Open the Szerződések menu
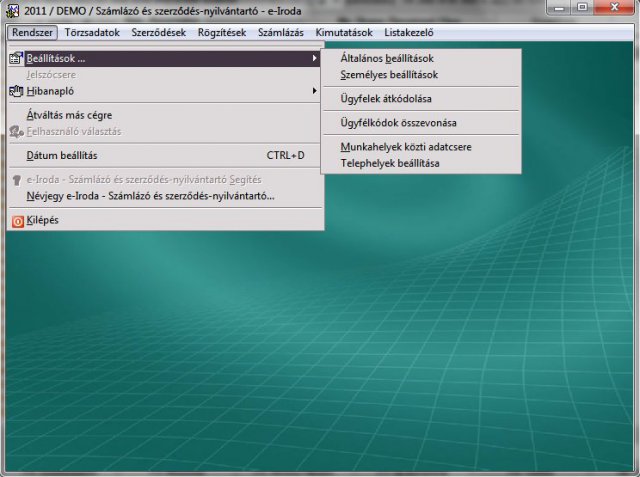This screenshot has width=640, height=477. [x=159, y=32]
